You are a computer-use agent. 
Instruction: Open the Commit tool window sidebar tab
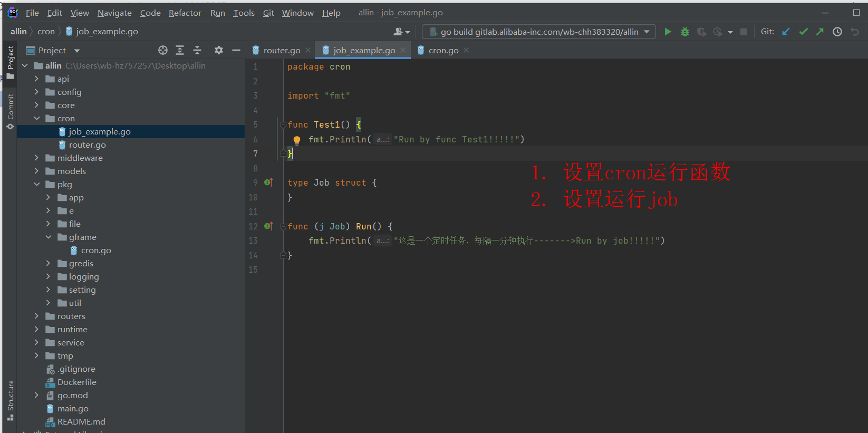point(10,111)
